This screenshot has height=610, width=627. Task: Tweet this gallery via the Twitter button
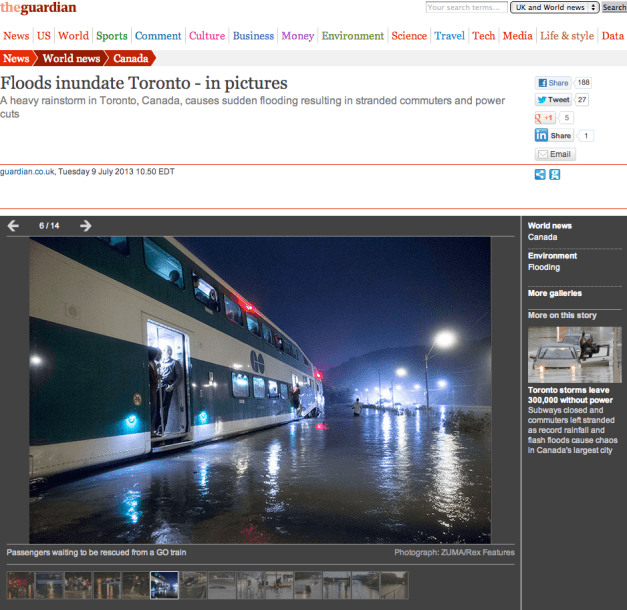pos(553,100)
